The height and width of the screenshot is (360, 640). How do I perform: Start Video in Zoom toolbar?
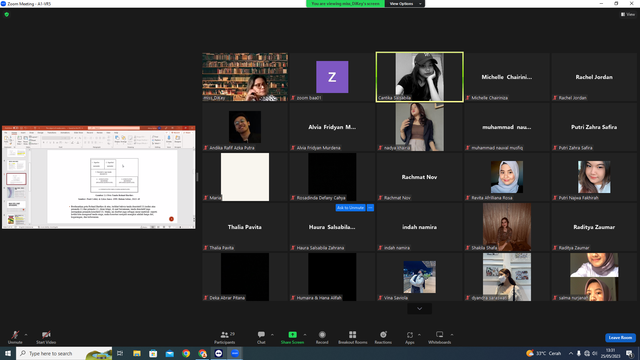pos(46,337)
